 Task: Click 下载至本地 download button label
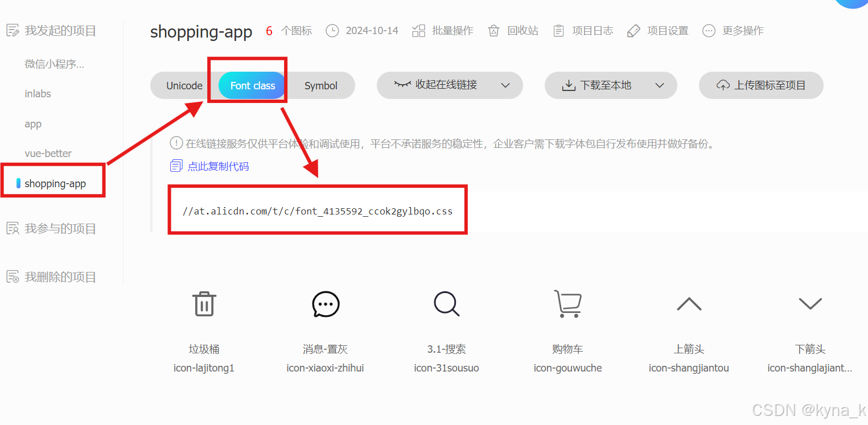coord(606,85)
